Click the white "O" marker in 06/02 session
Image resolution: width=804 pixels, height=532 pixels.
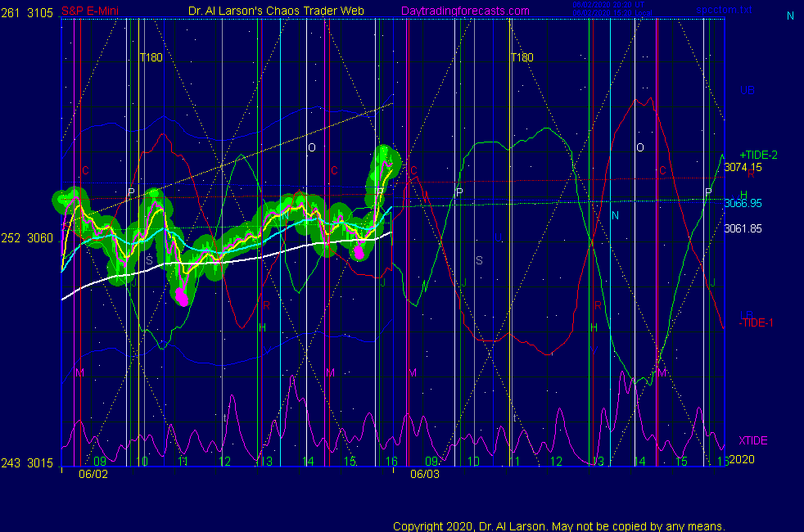click(312, 147)
